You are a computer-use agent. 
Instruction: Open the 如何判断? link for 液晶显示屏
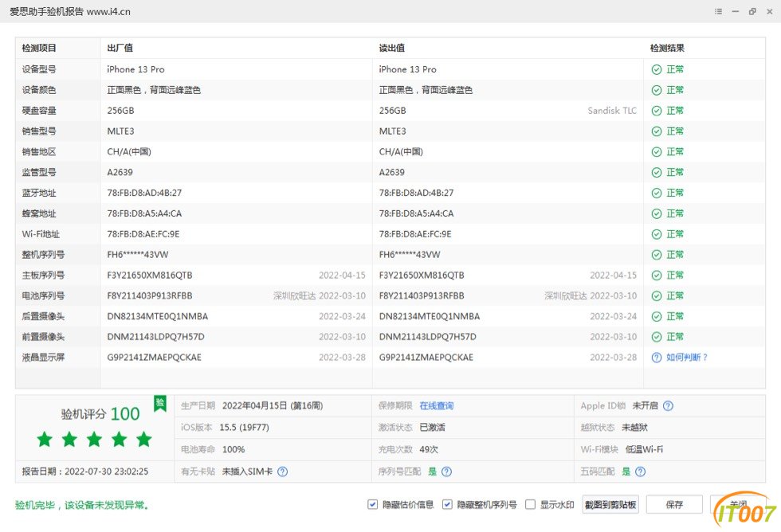(687, 358)
